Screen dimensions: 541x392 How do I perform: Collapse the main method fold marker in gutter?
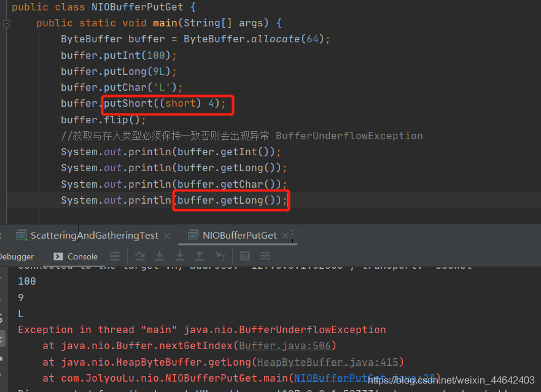(6, 24)
